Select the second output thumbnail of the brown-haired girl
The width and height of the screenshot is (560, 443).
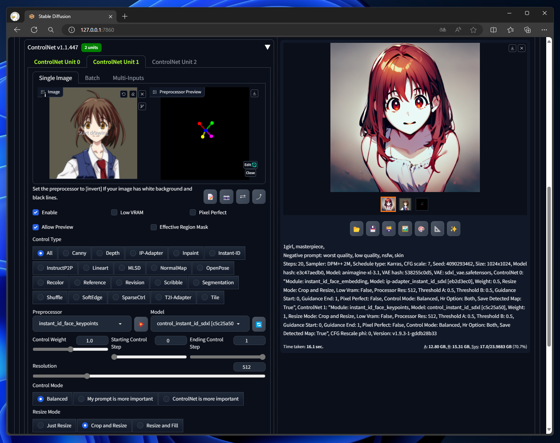pos(405,205)
